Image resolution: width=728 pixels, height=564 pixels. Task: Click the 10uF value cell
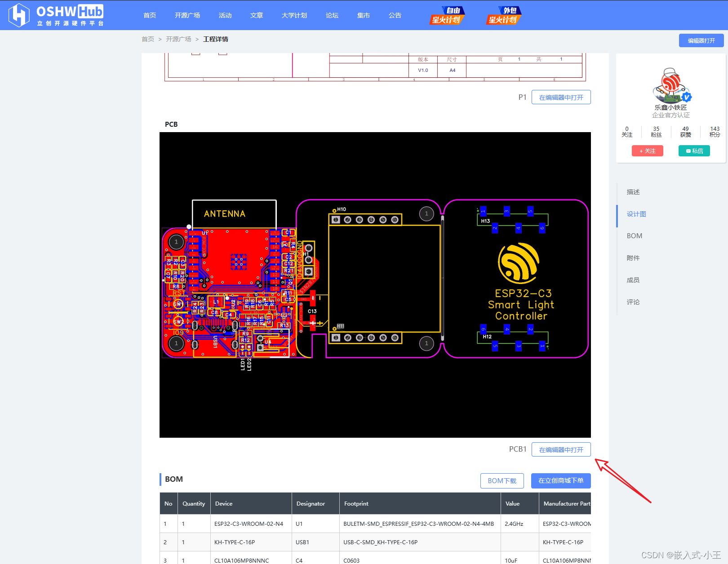pyautogui.click(x=520, y=559)
